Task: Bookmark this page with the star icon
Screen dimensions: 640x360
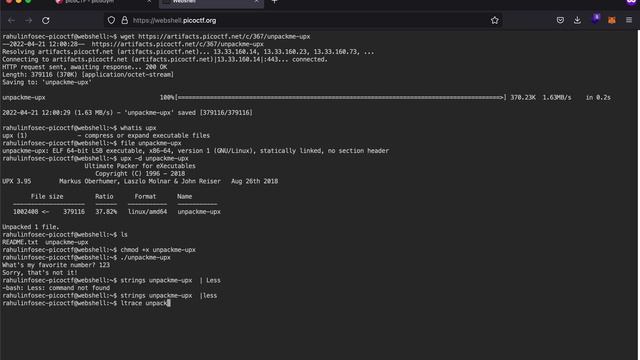Action: click(495, 20)
